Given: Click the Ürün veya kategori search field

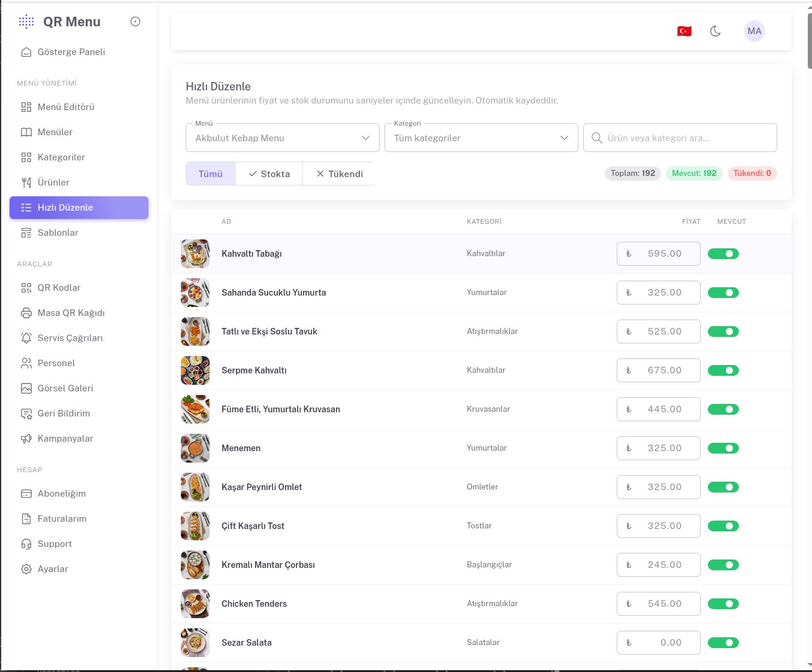Looking at the screenshot, I should 680,138.
